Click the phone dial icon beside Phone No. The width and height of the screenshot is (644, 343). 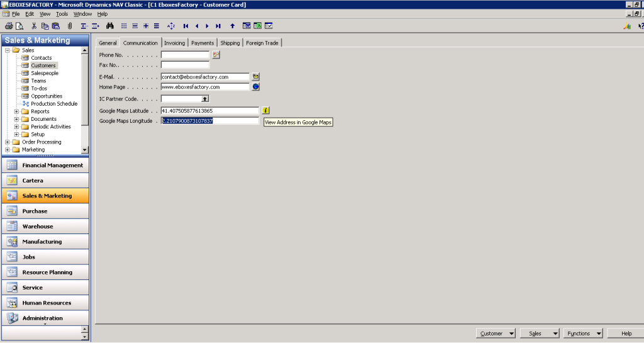pos(216,55)
